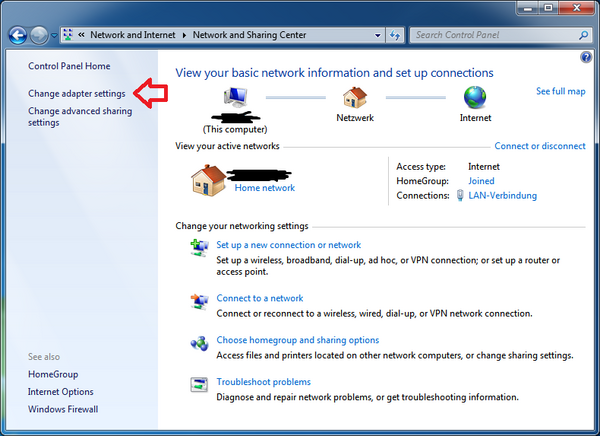
Task: Close the Network and Sharing Center window
Action: click(577, 8)
